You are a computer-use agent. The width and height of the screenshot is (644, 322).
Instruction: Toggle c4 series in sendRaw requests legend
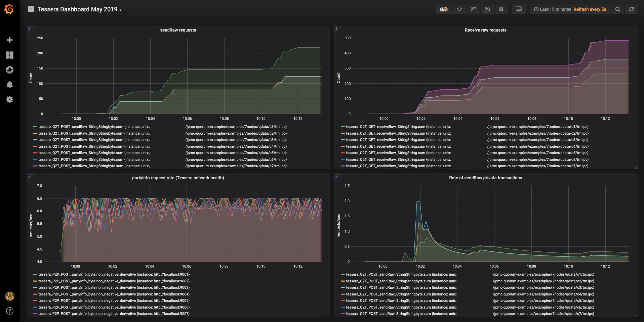click(162, 146)
